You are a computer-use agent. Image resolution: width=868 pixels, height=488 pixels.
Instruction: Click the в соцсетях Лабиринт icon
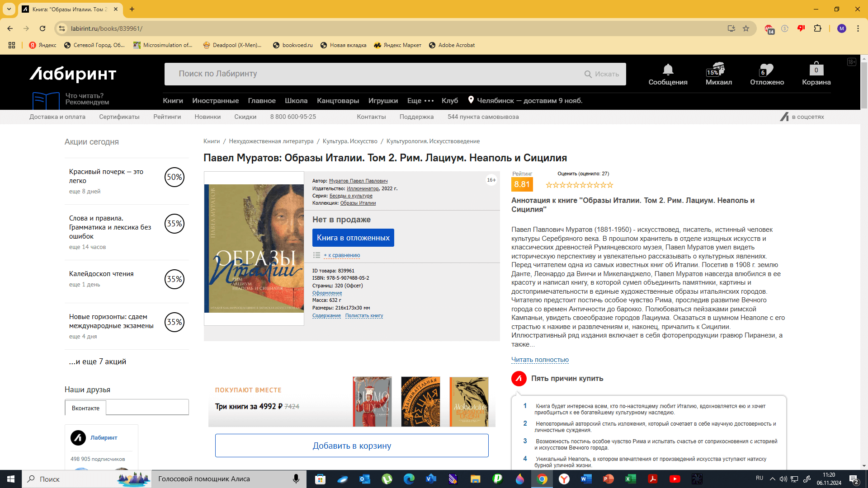[784, 117]
